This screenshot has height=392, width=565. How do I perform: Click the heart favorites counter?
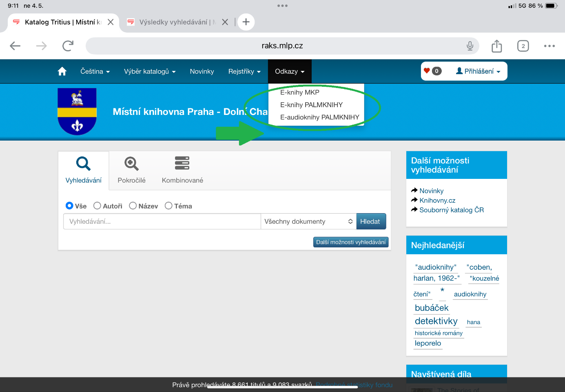coord(432,71)
